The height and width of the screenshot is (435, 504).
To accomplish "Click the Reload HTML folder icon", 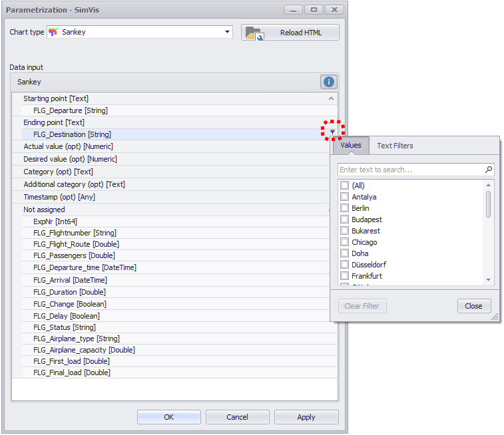I will coord(253,33).
